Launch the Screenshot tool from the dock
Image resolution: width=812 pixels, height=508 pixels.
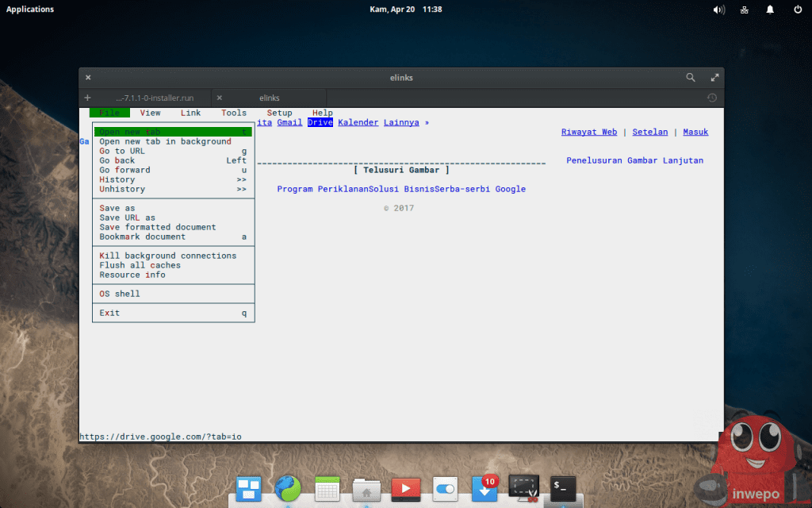click(523, 488)
